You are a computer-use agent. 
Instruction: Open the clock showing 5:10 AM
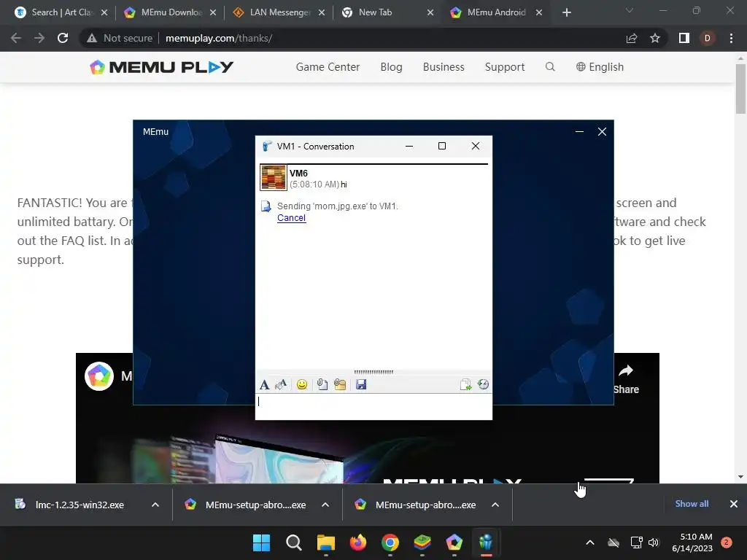point(692,542)
